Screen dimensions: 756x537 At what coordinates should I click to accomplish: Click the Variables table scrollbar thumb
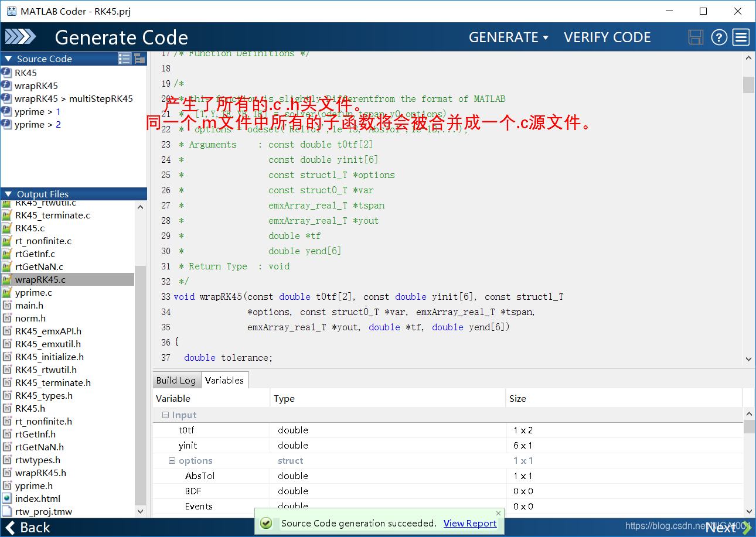(749, 427)
